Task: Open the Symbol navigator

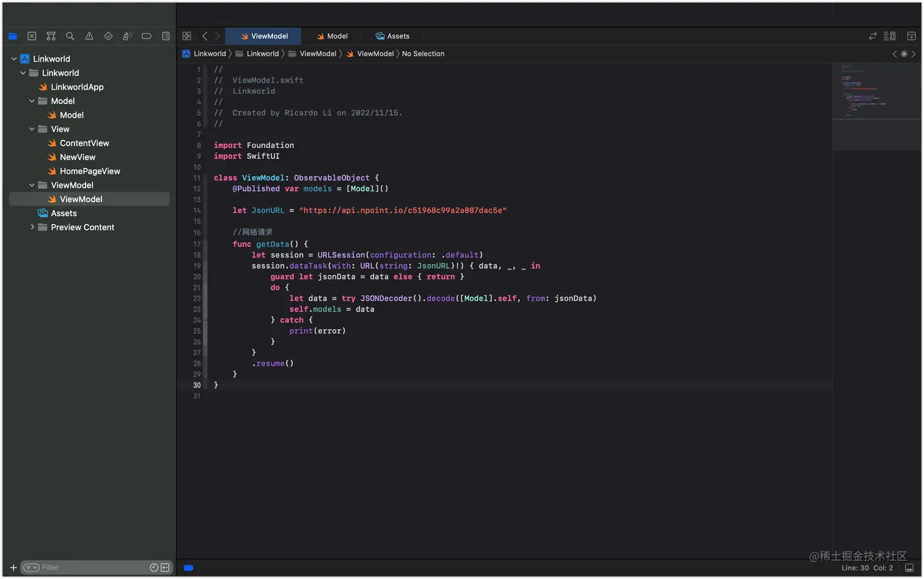Action: (x=51, y=36)
